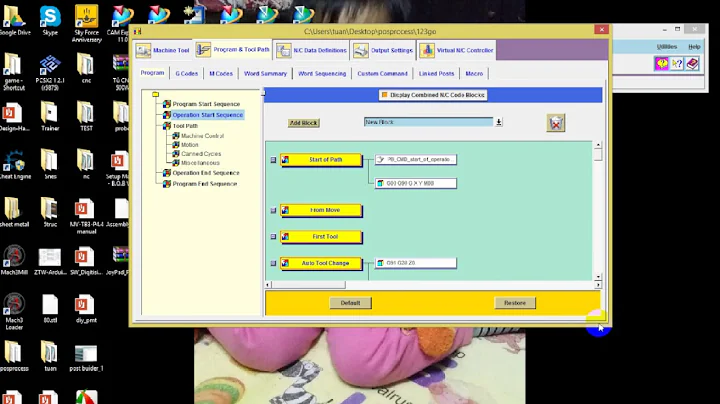Open the Word Sequencing sub-tab
720x404 pixels.
pos(322,73)
